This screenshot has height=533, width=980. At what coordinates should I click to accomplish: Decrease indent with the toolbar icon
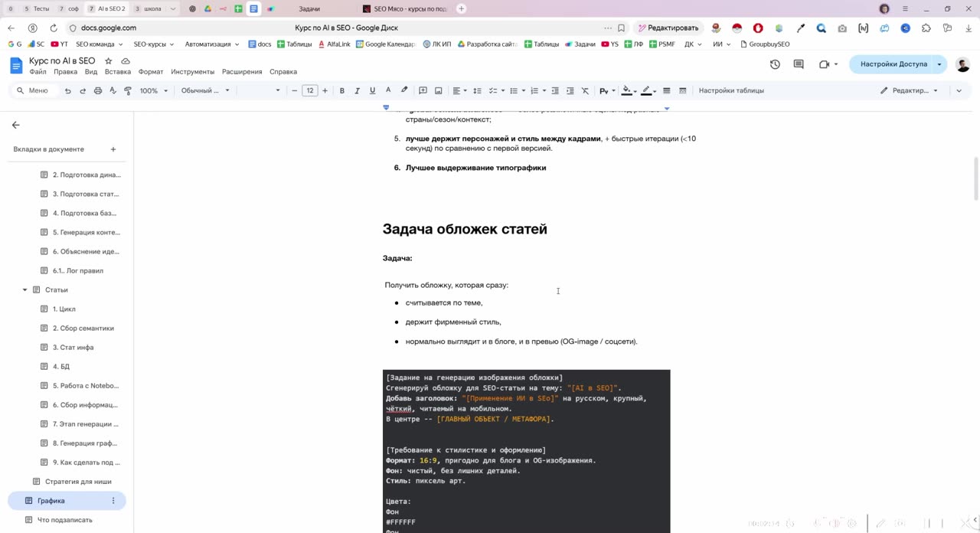click(555, 90)
